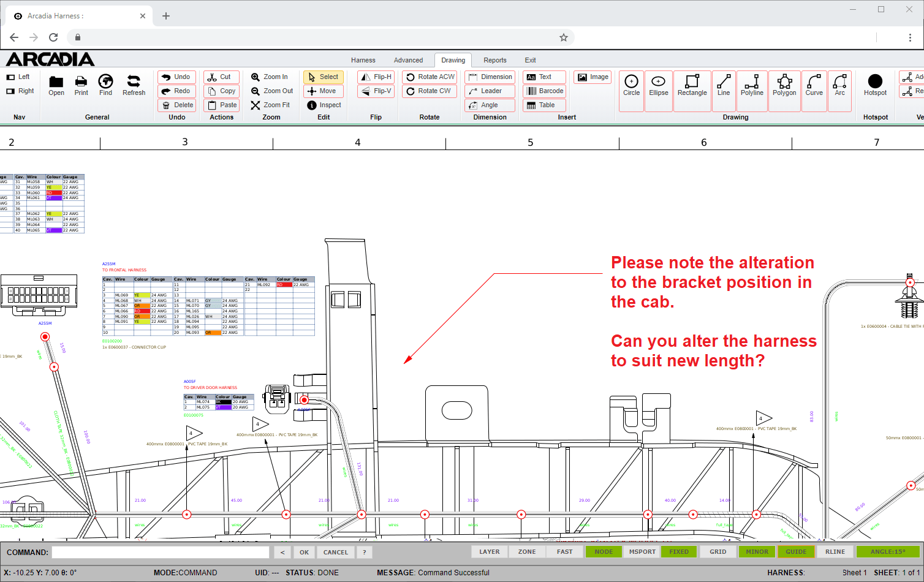
Task: Select the Rectangle drawing tool
Action: pos(692,85)
